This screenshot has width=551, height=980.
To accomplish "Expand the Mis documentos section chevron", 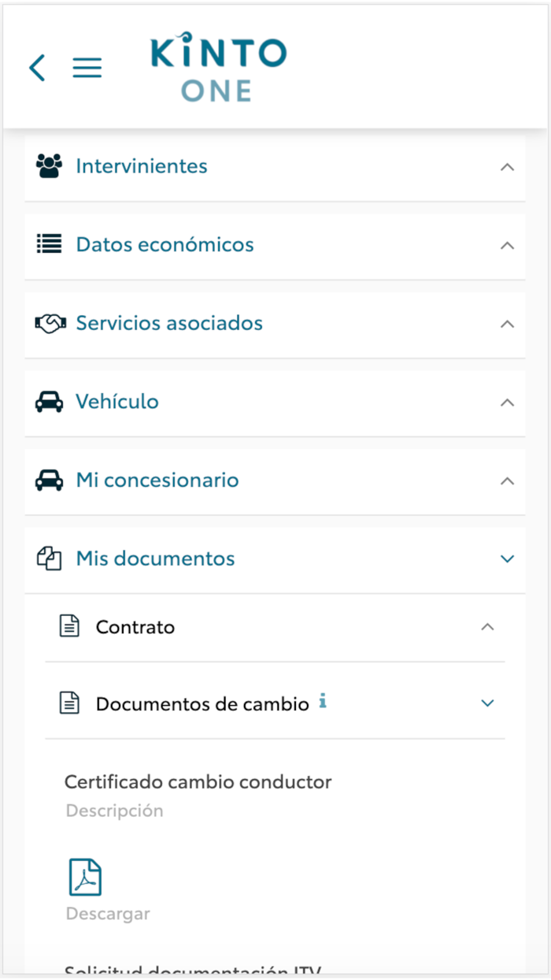I will click(508, 559).
